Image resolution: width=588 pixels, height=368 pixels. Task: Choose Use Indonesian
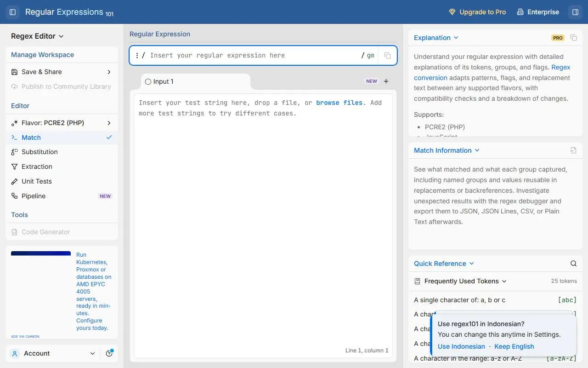point(461,346)
